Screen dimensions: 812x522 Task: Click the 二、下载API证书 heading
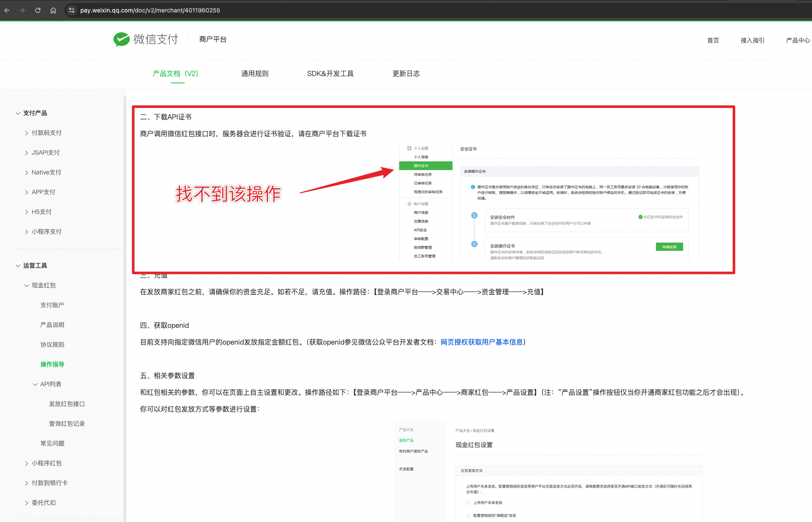(166, 117)
